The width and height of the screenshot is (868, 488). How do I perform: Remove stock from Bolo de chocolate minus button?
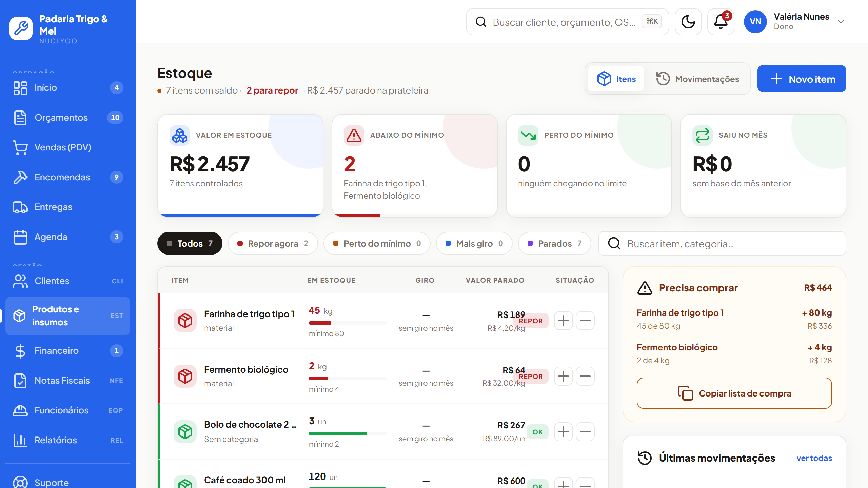click(x=585, y=432)
